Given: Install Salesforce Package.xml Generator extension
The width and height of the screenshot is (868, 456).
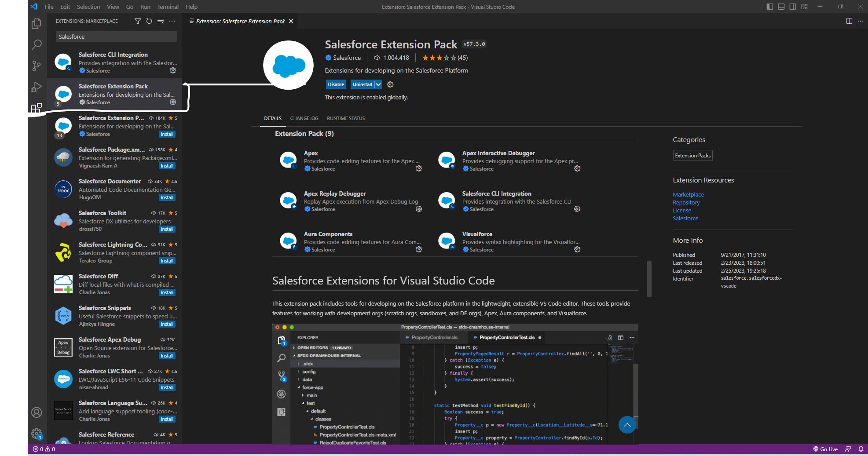Looking at the screenshot, I should [x=167, y=166].
